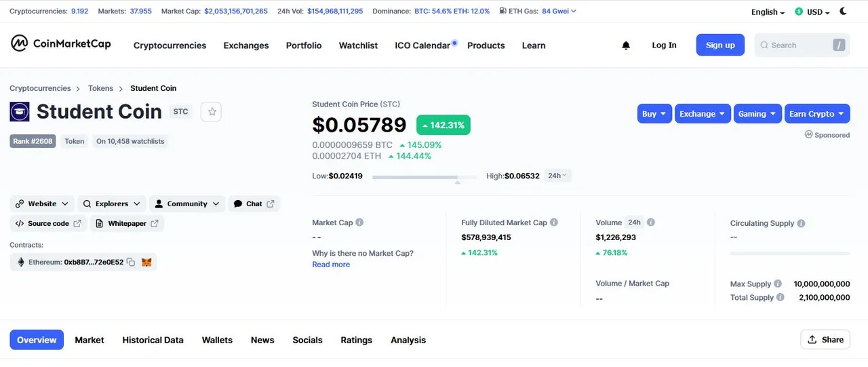Viewport: 868px width, 367px height.
Task: Go to Tokens breadcrumb
Action: (x=100, y=88)
